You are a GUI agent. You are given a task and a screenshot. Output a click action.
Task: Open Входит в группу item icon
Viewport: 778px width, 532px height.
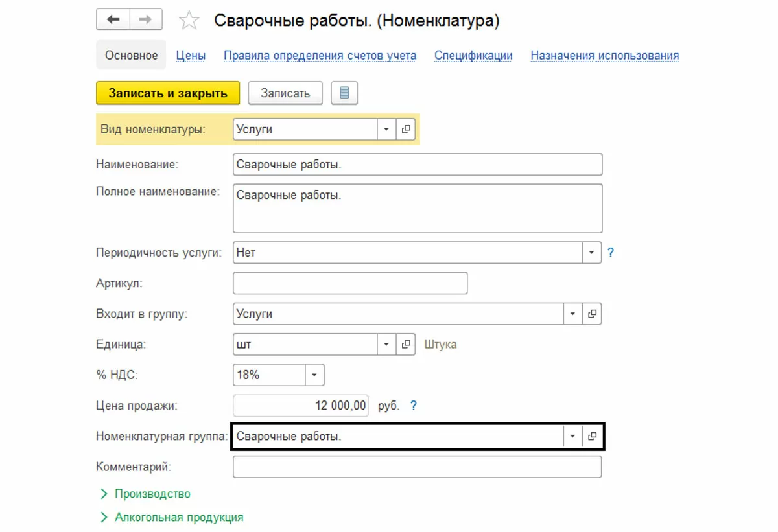click(x=592, y=314)
